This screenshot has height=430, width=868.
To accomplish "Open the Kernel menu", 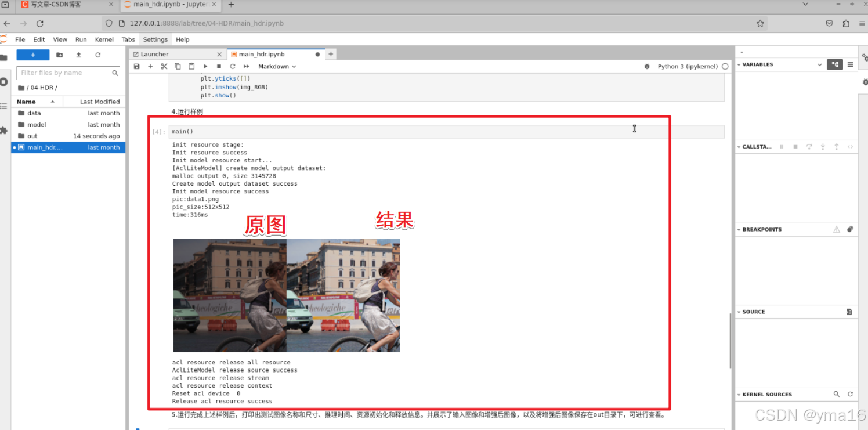I will point(104,39).
